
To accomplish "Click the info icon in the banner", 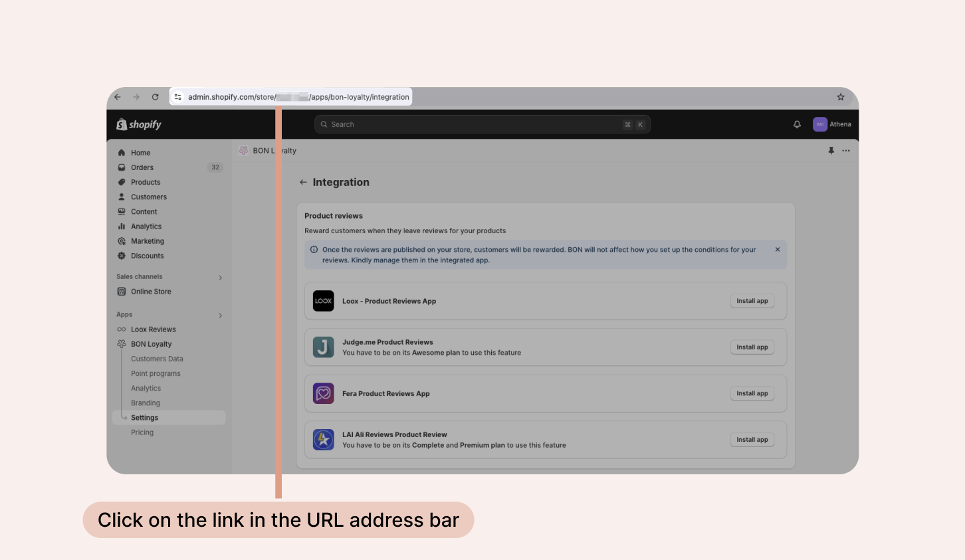I will tap(314, 250).
